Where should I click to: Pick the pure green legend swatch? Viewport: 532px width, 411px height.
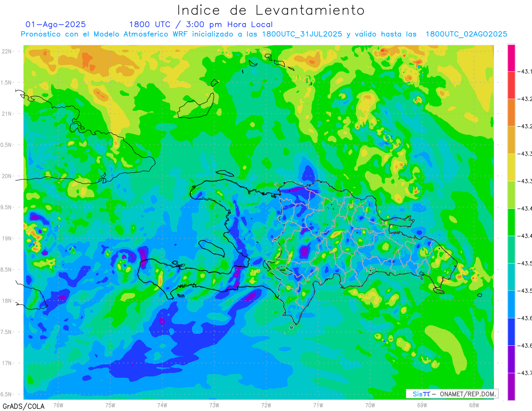coord(511,222)
